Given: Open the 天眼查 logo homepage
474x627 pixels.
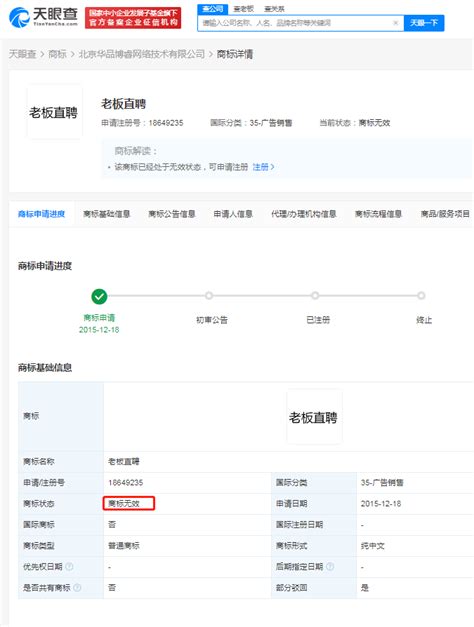Looking at the screenshot, I should [43, 17].
